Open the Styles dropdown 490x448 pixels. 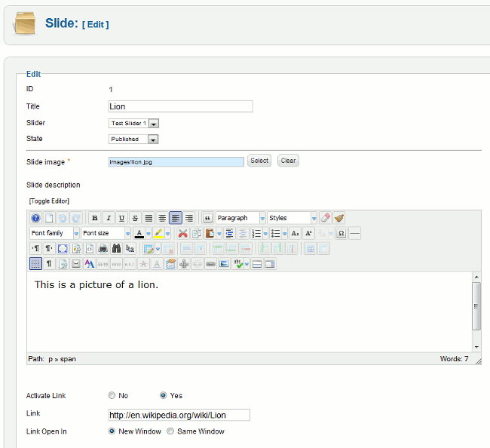tap(292, 218)
